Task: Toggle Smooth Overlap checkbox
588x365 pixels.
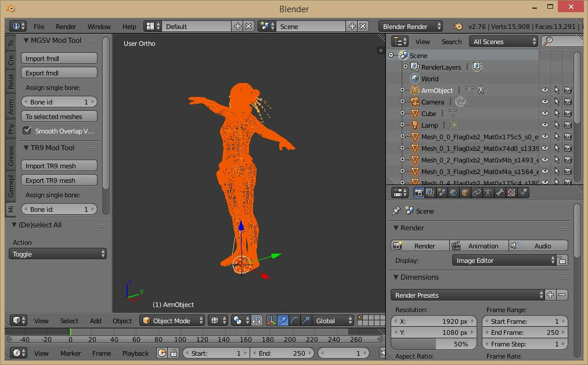Action: (x=27, y=131)
